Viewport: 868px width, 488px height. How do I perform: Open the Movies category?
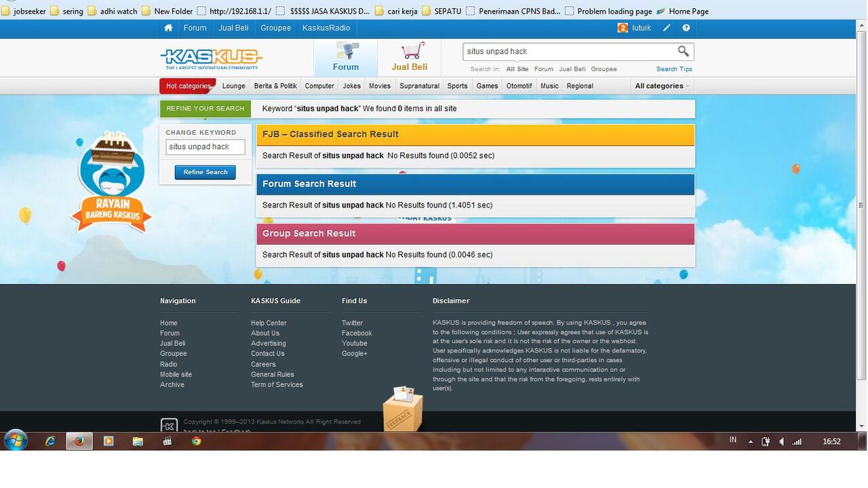click(380, 86)
